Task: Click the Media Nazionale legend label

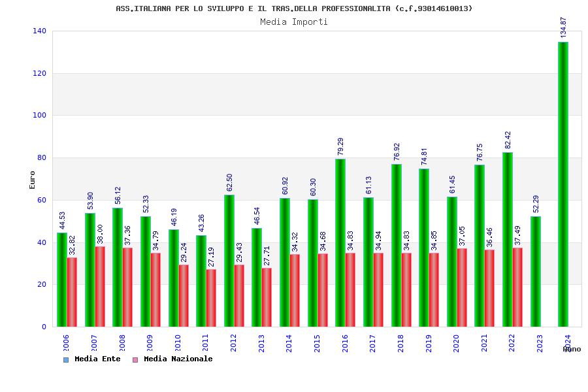Action: pos(178,359)
